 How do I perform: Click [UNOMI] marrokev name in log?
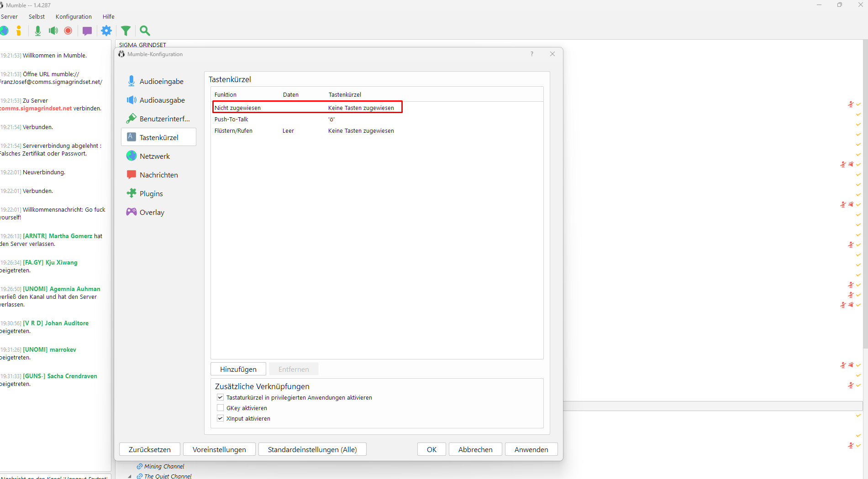49,349
